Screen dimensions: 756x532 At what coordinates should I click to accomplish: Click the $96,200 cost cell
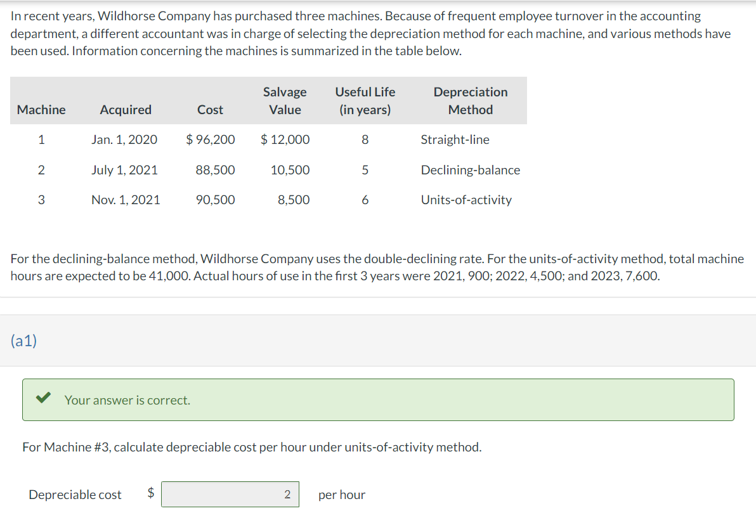point(211,139)
